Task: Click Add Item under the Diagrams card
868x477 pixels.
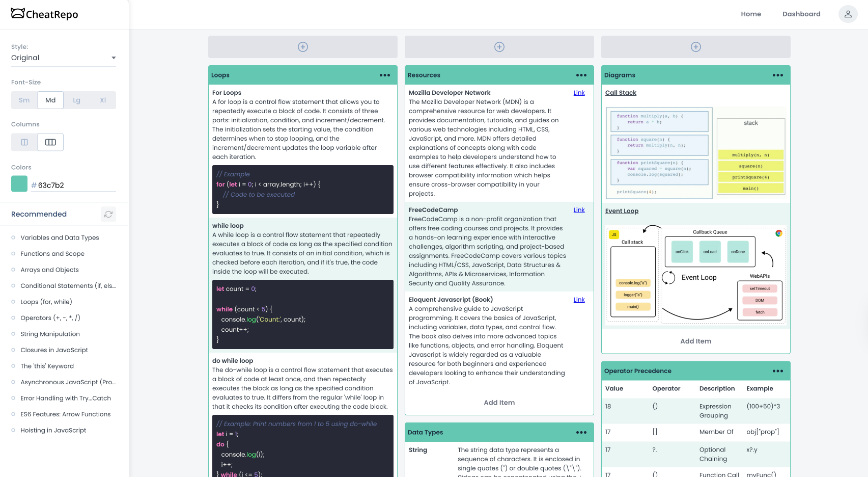Action: [695, 341]
